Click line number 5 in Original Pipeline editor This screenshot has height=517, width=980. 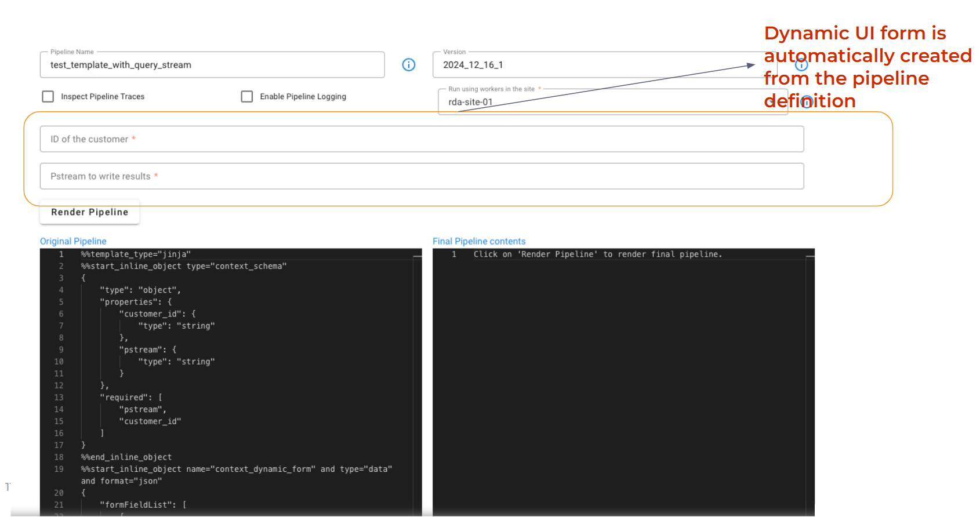[61, 302]
